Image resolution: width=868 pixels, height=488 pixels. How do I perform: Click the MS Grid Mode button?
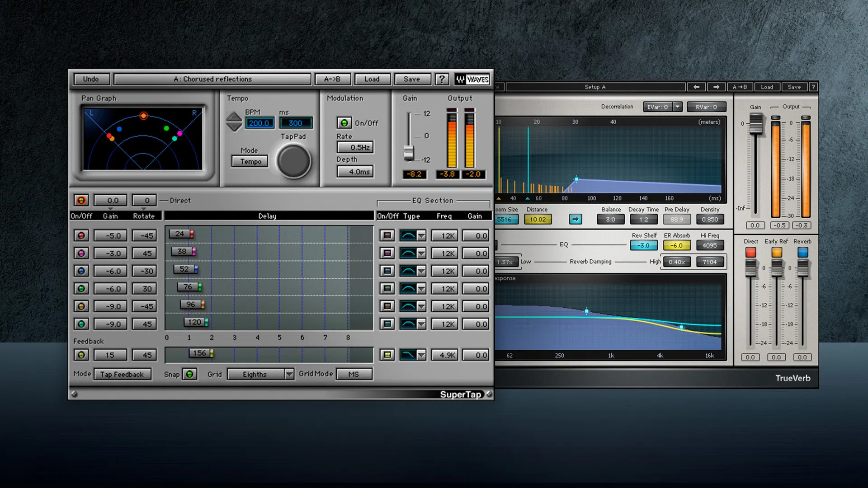[x=354, y=374]
